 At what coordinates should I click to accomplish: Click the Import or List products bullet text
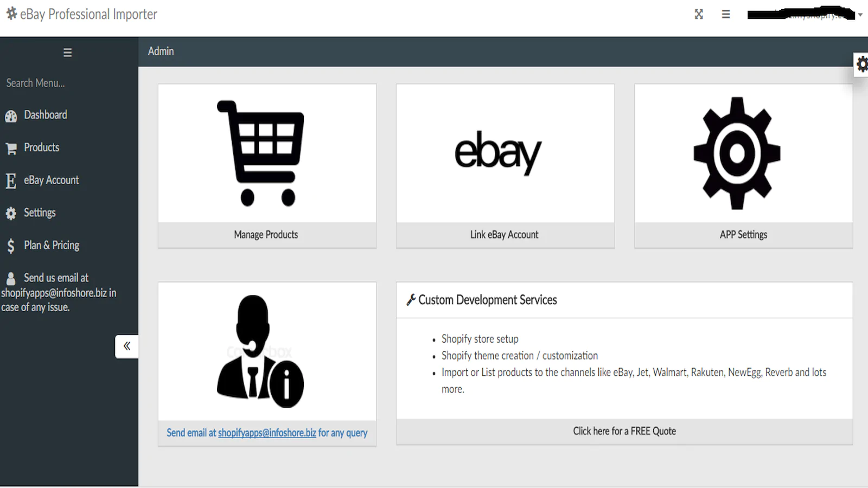coord(634,381)
